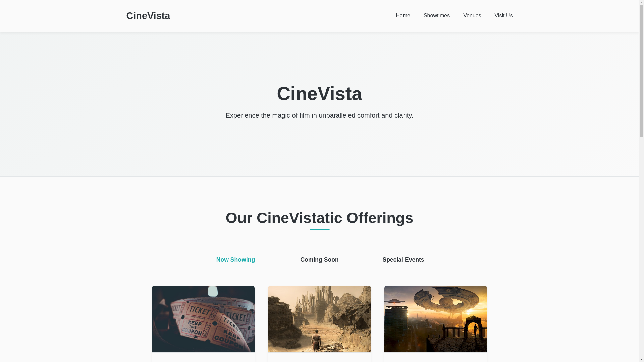Open the Special Events tab
644x362 pixels.
[403, 260]
